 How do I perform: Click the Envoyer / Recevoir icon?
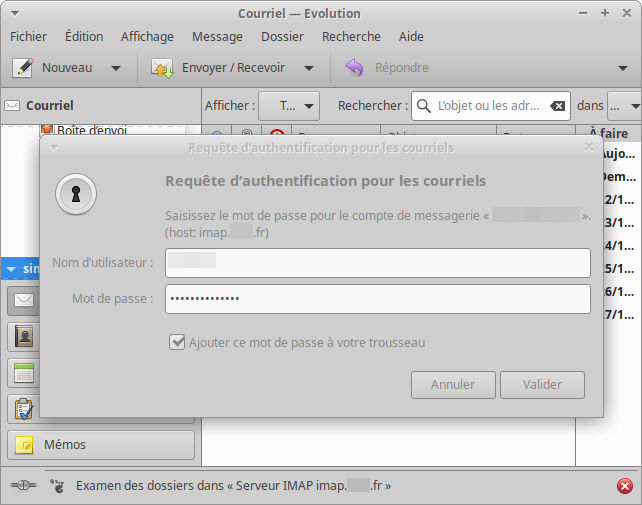(163, 68)
